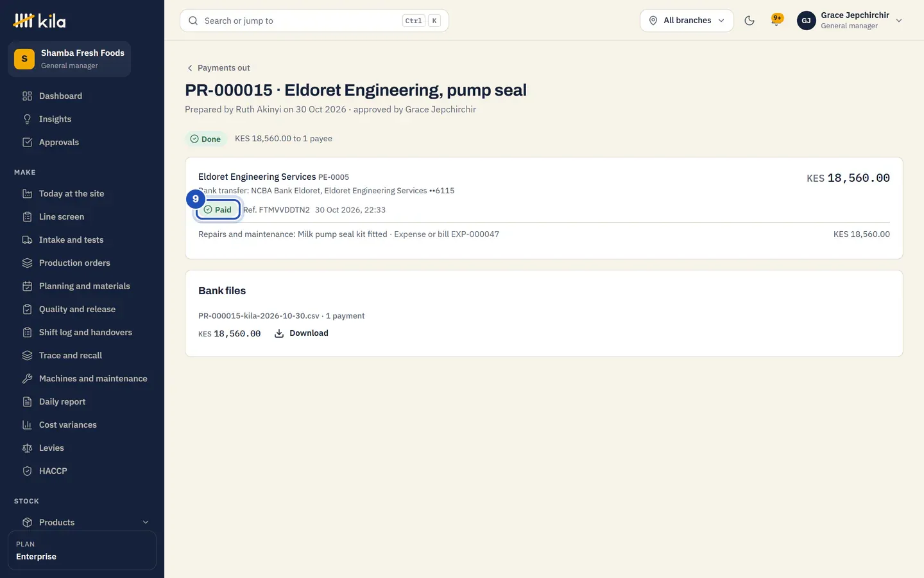Click the Insights lightbulb icon
The height and width of the screenshot is (578, 924).
(x=27, y=119)
